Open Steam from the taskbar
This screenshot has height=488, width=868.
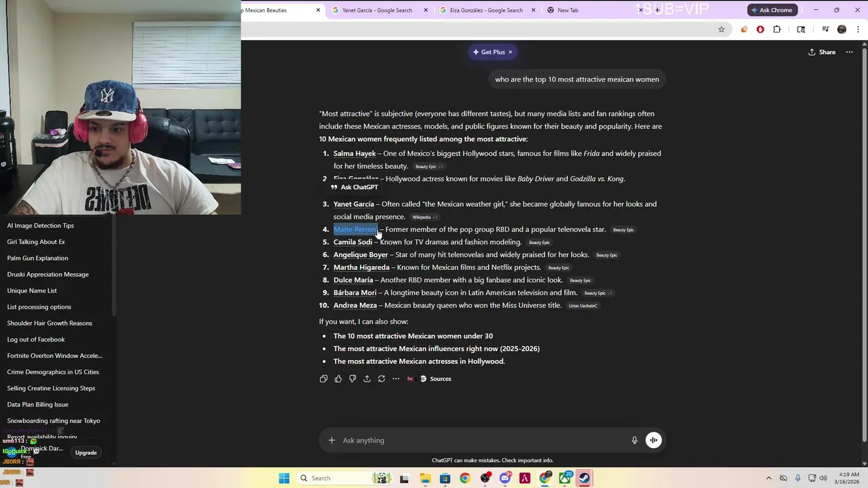(585, 478)
